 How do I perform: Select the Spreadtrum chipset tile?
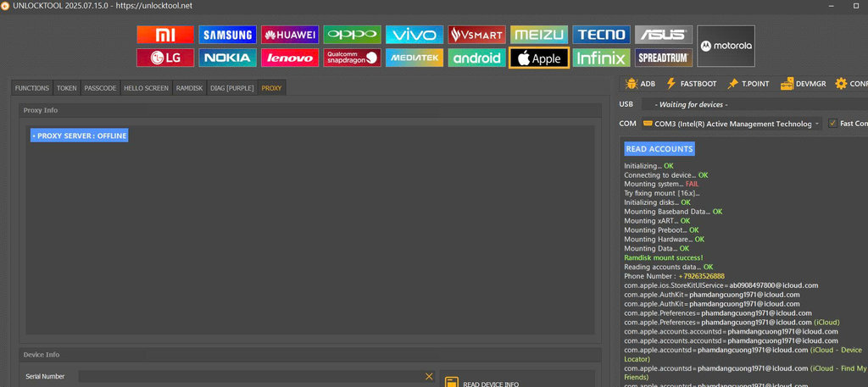click(663, 58)
